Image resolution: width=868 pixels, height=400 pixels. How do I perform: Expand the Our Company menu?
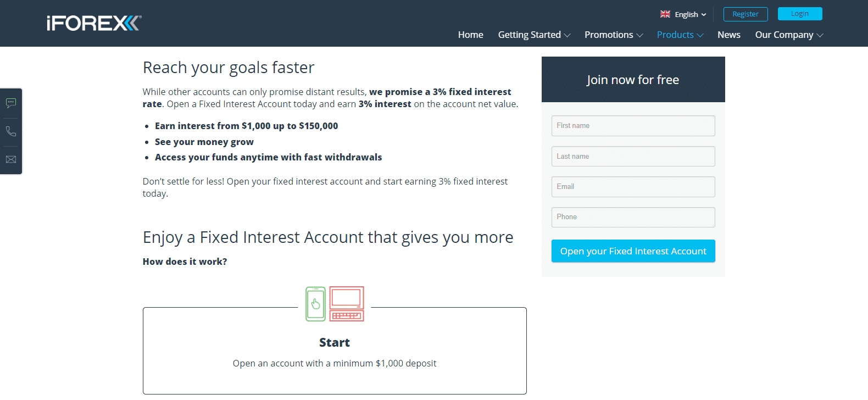click(789, 35)
